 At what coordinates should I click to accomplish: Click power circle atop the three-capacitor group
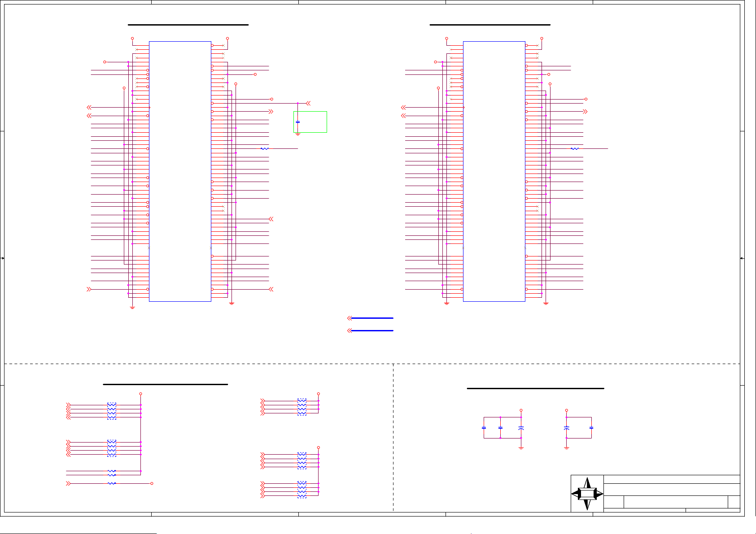point(521,410)
